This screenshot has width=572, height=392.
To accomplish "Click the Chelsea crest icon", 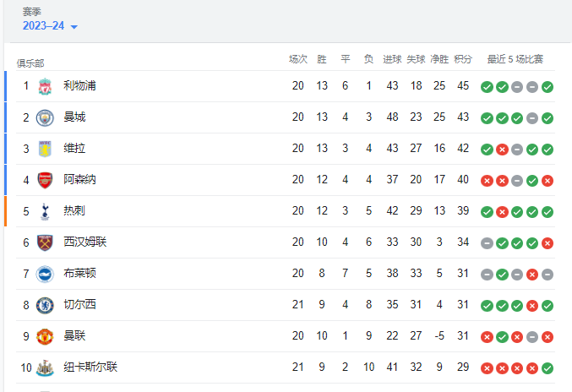I will click(x=45, y=306).
